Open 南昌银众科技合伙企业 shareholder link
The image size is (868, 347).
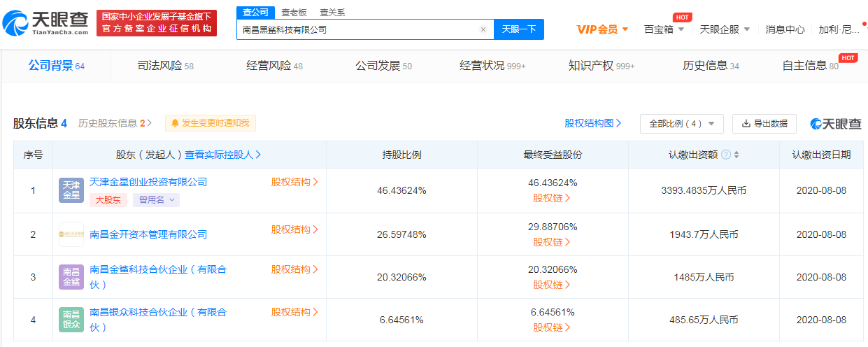(159, 320)
